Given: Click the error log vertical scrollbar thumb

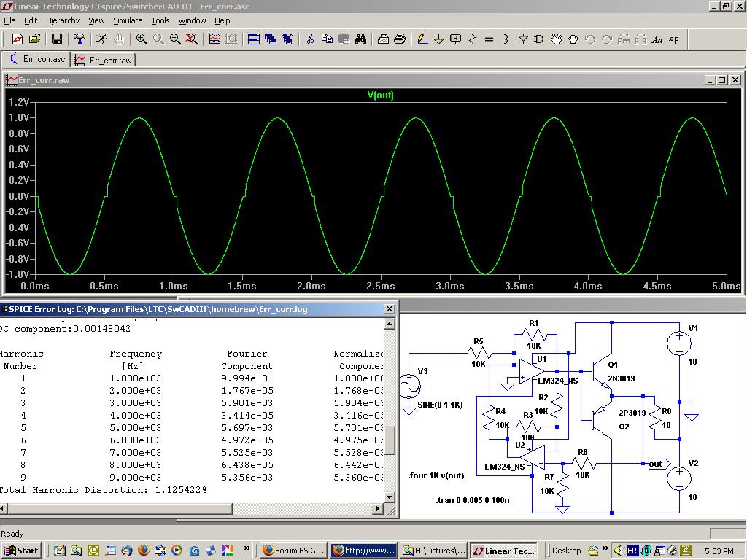Looking at the screenshot, I should point(390,440).
